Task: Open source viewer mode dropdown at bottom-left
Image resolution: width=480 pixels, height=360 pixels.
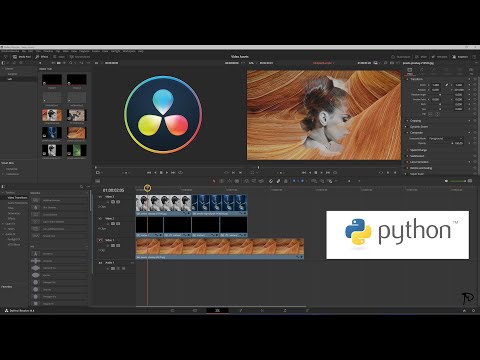Action: click(99, 173)
